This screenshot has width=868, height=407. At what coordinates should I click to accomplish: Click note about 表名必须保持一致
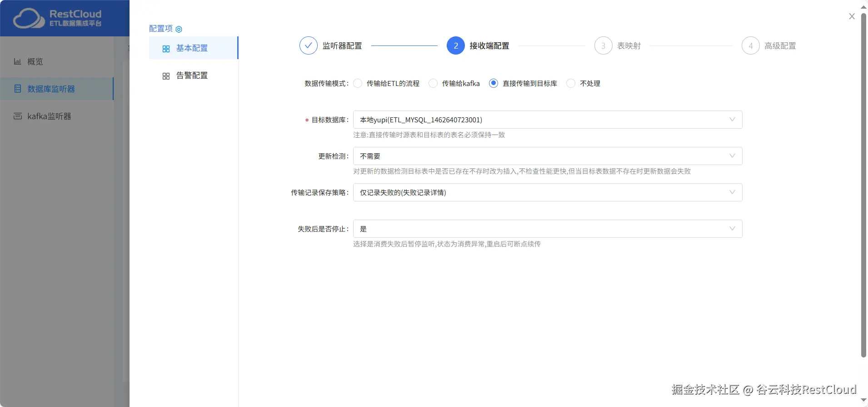pyautogui.click(x=429, y=135)
